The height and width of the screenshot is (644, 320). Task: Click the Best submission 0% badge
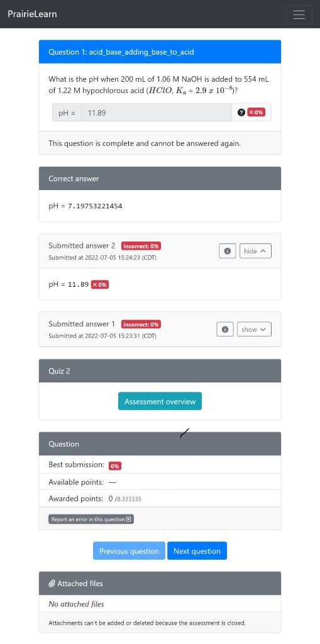tap(114, 466)
